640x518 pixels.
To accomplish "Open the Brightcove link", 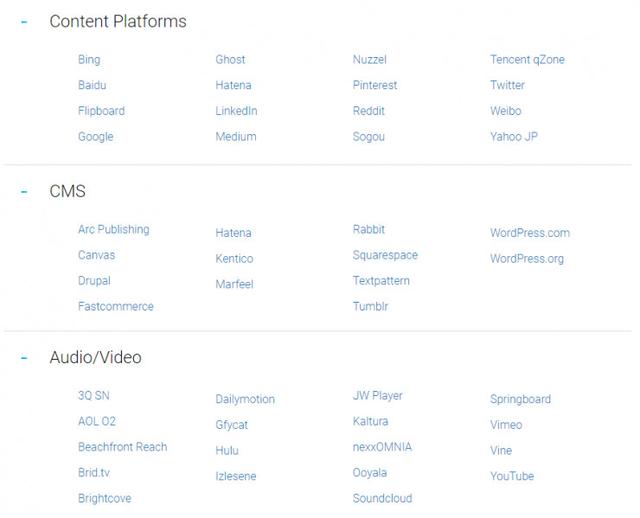I will 105,498.
